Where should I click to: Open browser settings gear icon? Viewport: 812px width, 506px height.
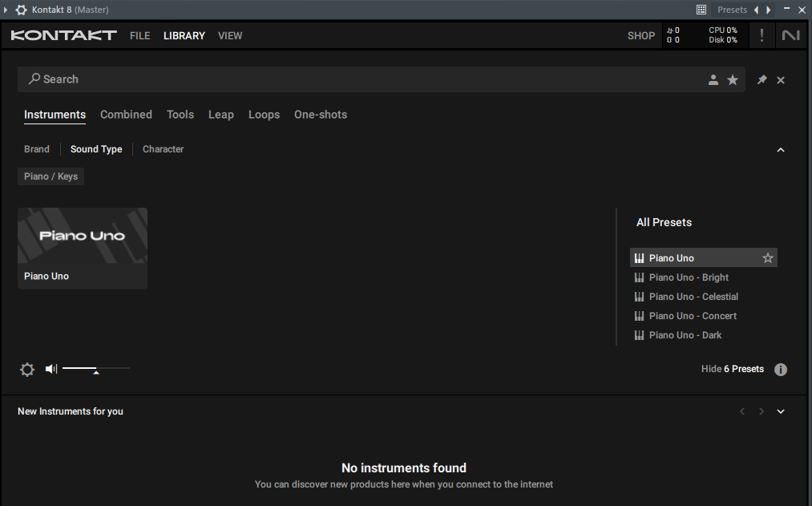[27, 369]
